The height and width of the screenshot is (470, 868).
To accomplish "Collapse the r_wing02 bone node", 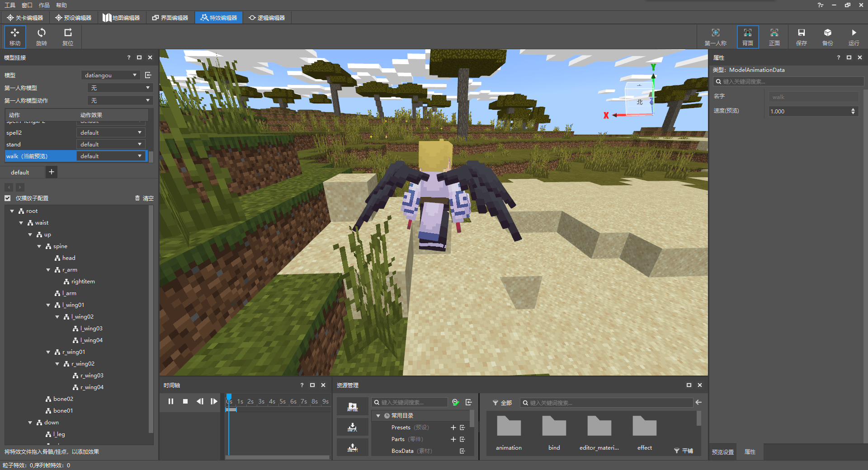I will tap(57, 364).
